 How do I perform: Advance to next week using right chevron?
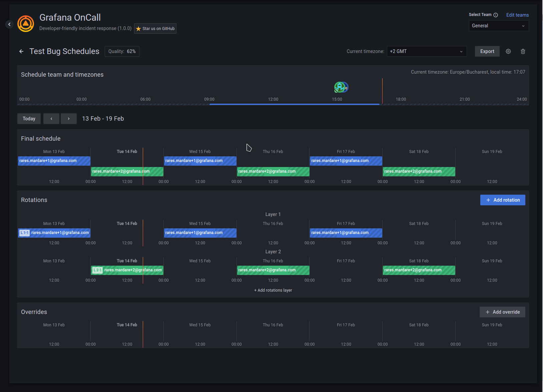[x=69, y=119]
